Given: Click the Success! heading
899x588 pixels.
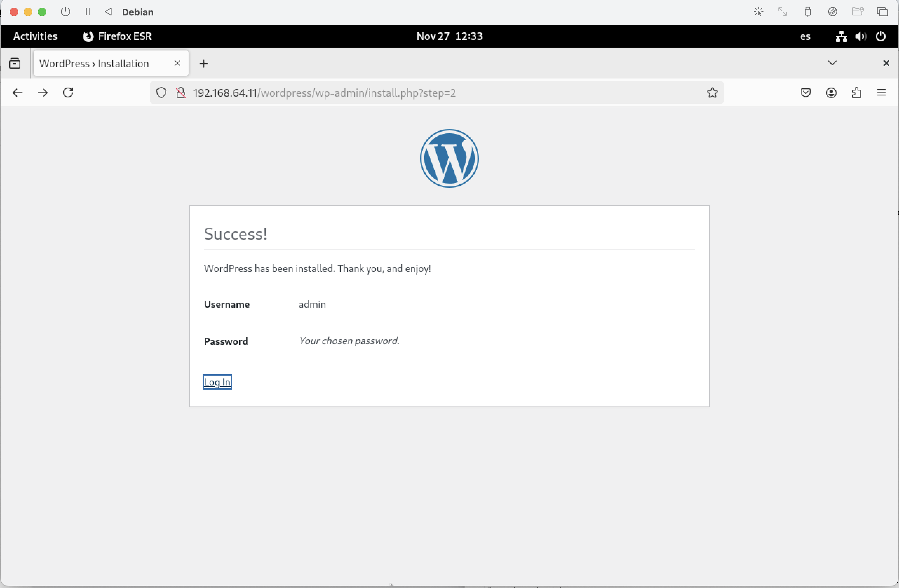Looking at the screenshot, I should (x=236, y=234).
